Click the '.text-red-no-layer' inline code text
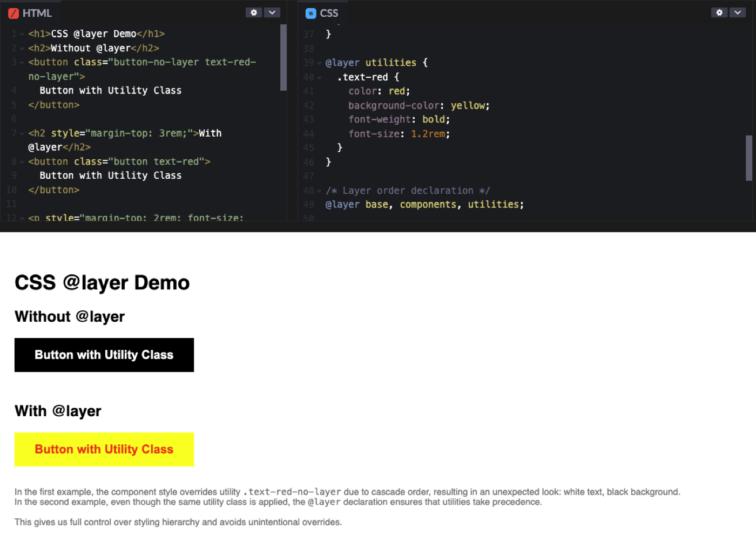 coord(292,492)
